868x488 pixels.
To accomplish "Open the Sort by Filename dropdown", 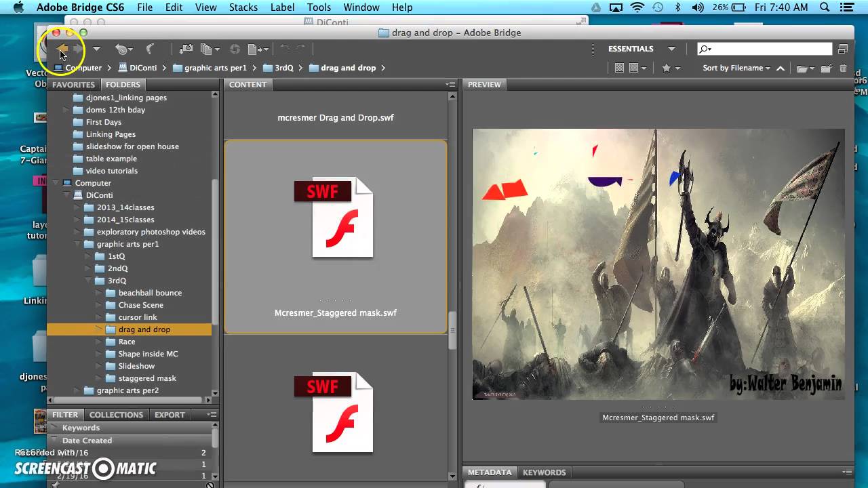I will [x=736, y=68].
